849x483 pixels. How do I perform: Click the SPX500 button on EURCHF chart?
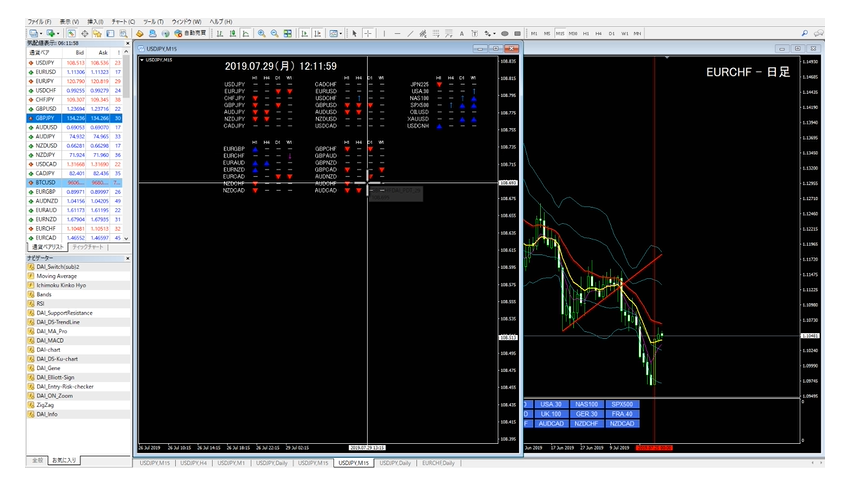click(622, 404)
